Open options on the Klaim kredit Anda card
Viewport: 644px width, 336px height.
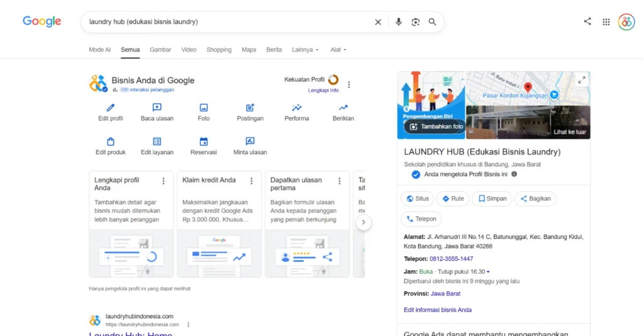[252, 181]
